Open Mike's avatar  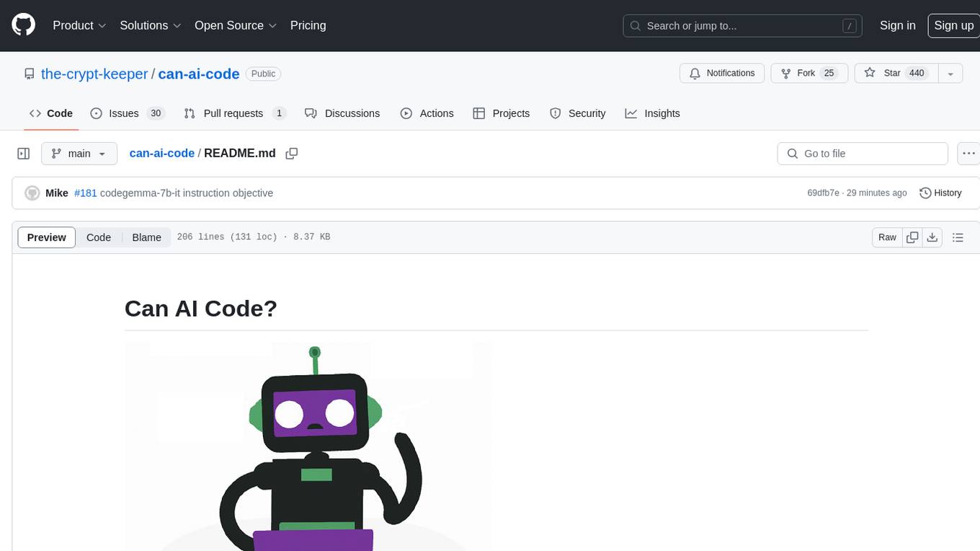(32, 193)
